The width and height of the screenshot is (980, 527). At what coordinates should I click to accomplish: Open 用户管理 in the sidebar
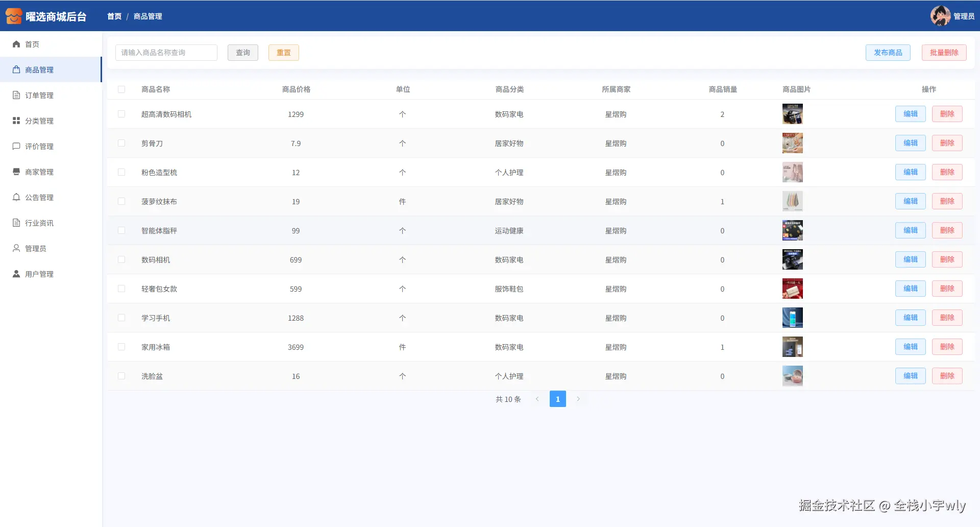coord(51,274)
